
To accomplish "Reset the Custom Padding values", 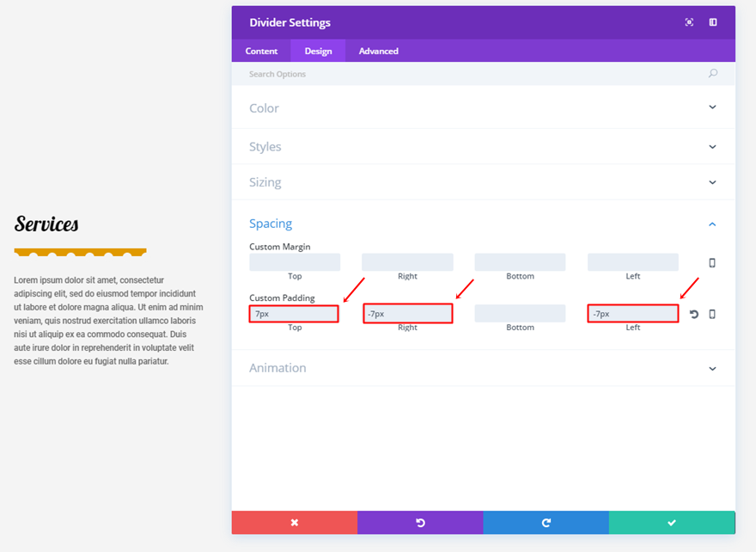I will click(x=694, y=315).
